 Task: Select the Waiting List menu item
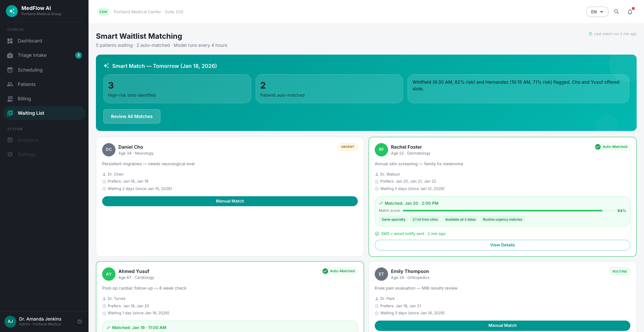click(x=44, y=113)
